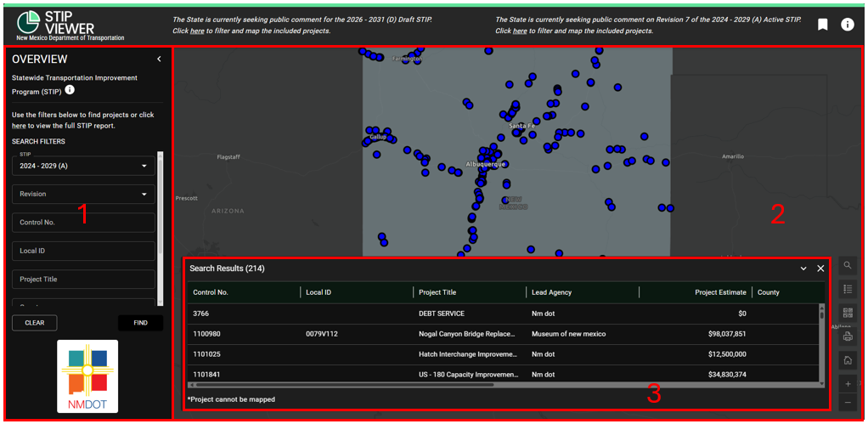Click the OVERVIEW panel heading

(39, 59)
